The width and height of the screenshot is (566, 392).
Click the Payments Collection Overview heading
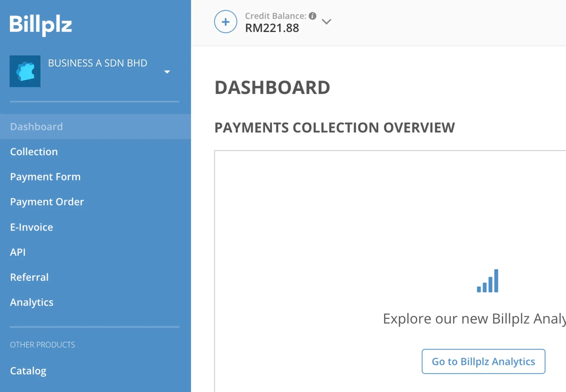pos(335,128)
